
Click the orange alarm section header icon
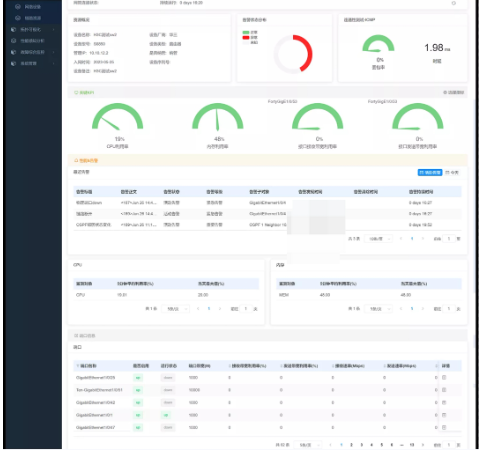click(x=76, y=161)
